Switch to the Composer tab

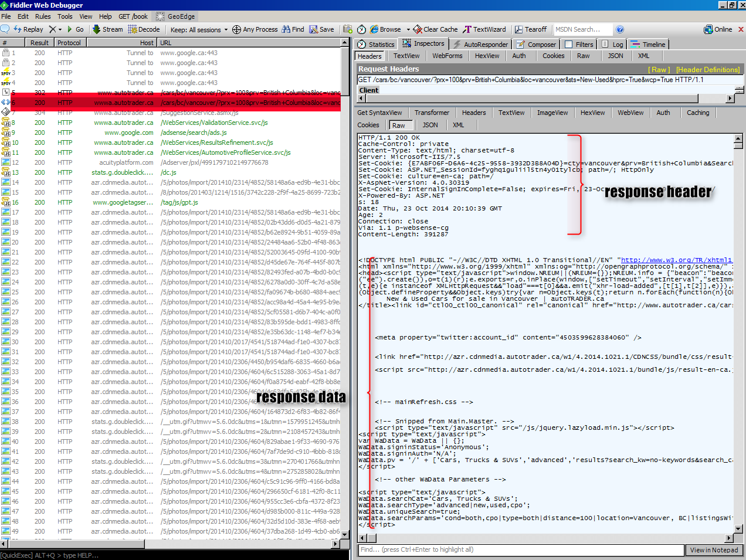click(535, 43)
